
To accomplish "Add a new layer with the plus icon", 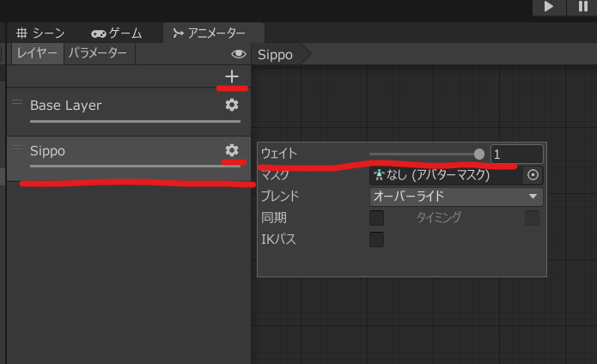I will 231,77.
